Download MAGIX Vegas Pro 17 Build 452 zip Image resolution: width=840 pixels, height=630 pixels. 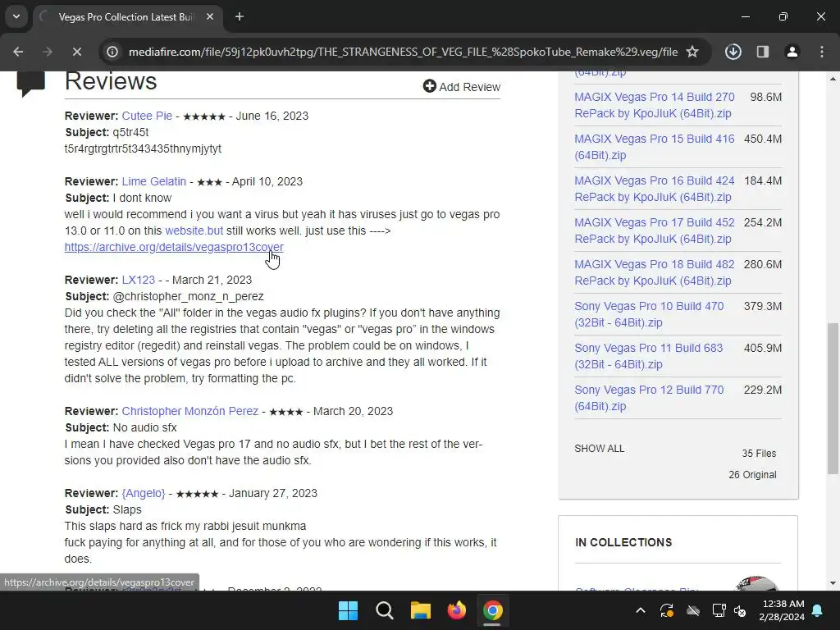pos(654,231)
